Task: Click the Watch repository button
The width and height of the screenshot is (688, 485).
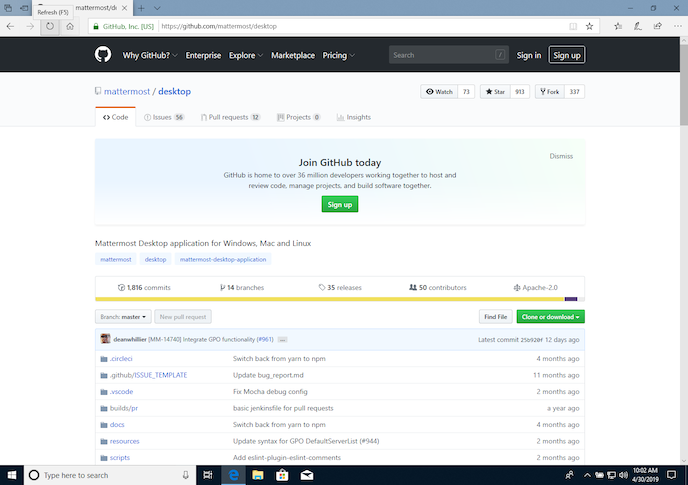Action: click(x=439, y=92)
